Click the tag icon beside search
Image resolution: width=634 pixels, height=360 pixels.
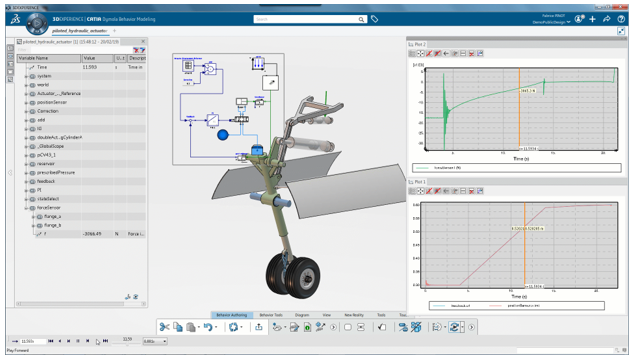[x=375, y=19]
